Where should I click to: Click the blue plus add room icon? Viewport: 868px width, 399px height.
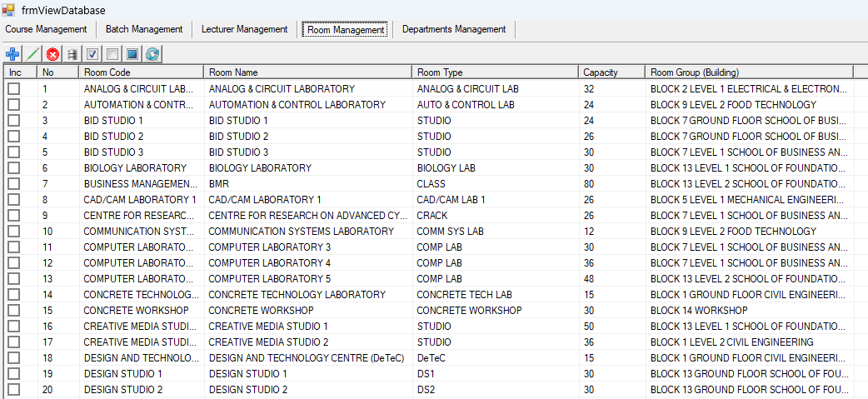tap(12, 54)
